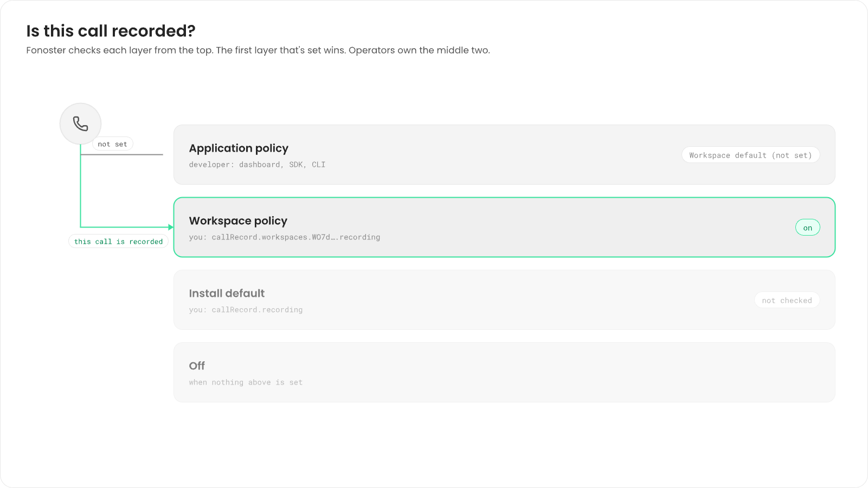Screen dimensions: 868x488
Task: Click the Fonoster layer explanation subtitle
Action: coord(258,50)
